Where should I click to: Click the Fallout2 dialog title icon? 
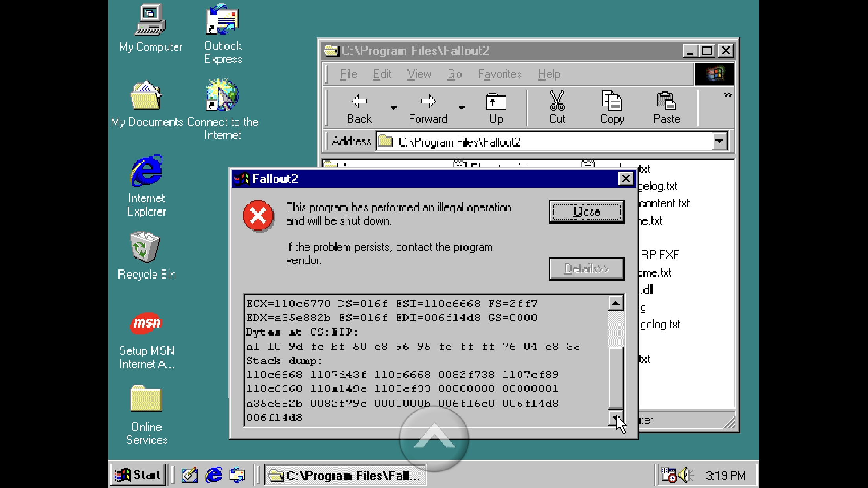[x=241, y=179]
